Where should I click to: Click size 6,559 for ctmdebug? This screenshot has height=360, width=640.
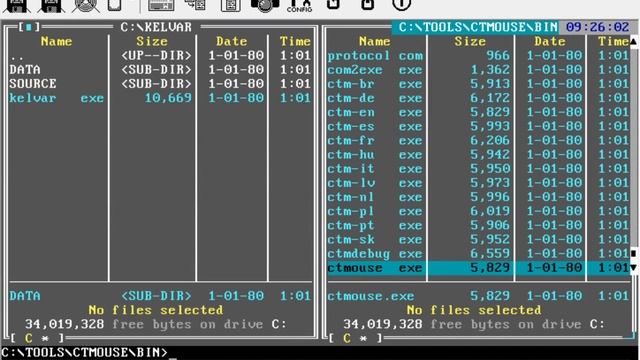tap(490, 253)
